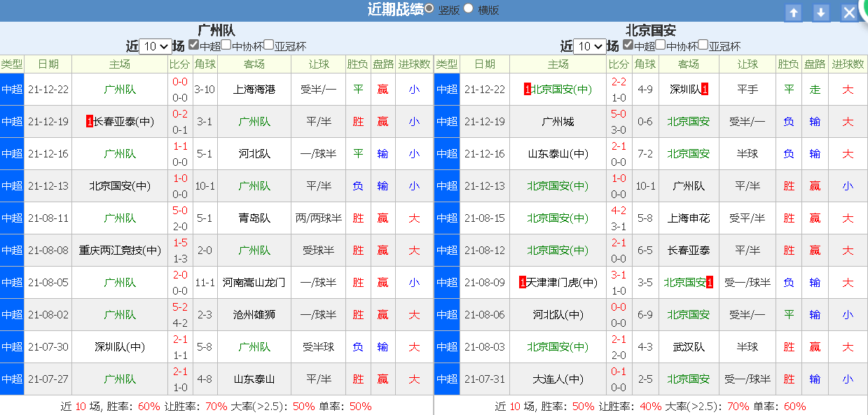The height and width of the screenshot is (415, 868).
Task: Click 让球 column header in 北京国安 table
Action: pos(748,64)
